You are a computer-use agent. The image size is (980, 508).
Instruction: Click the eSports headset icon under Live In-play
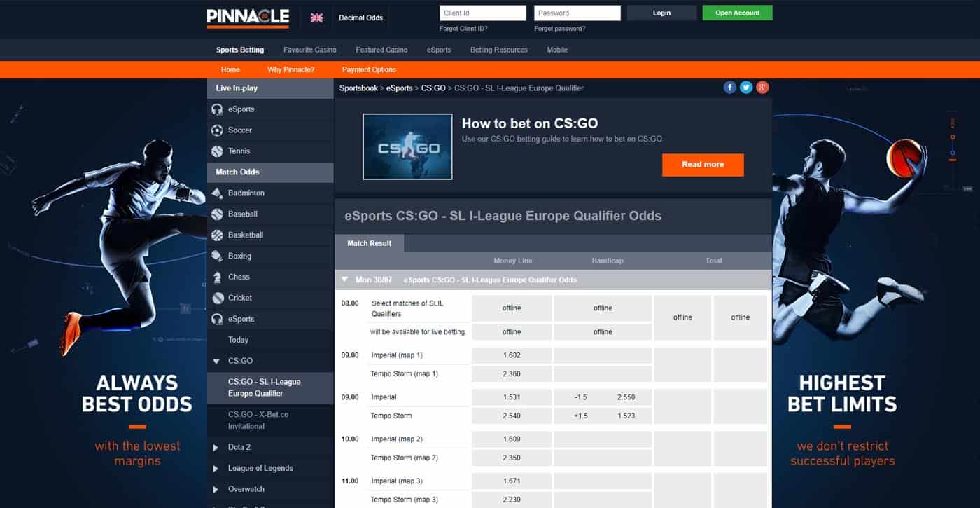tap(217, 109)
